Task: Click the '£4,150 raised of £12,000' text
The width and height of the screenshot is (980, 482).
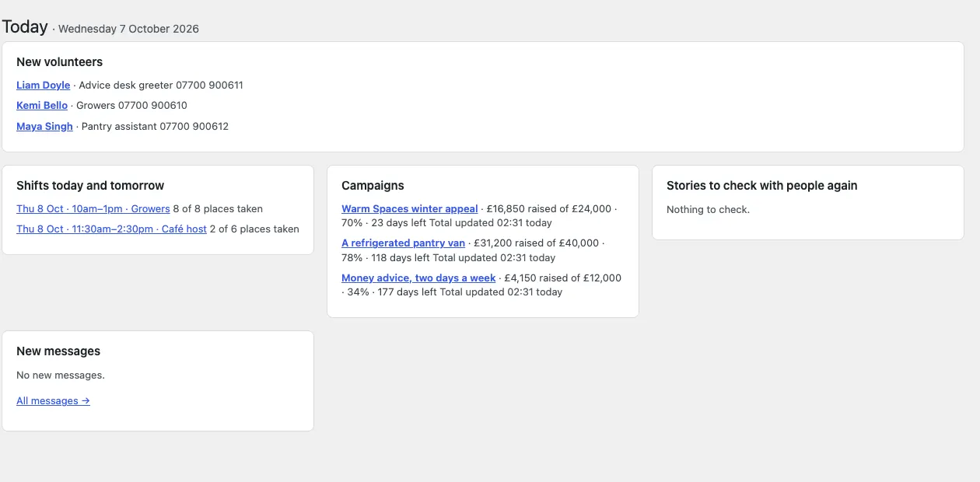Action: (563, 278)
